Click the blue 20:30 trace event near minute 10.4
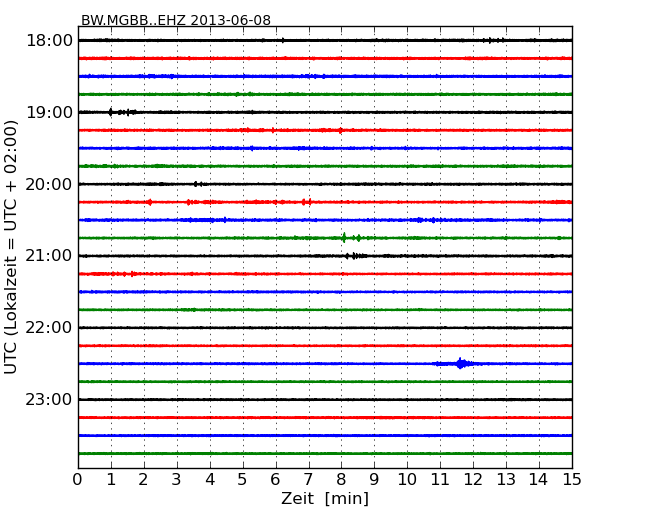650x520 pixels. click(420, 220)
